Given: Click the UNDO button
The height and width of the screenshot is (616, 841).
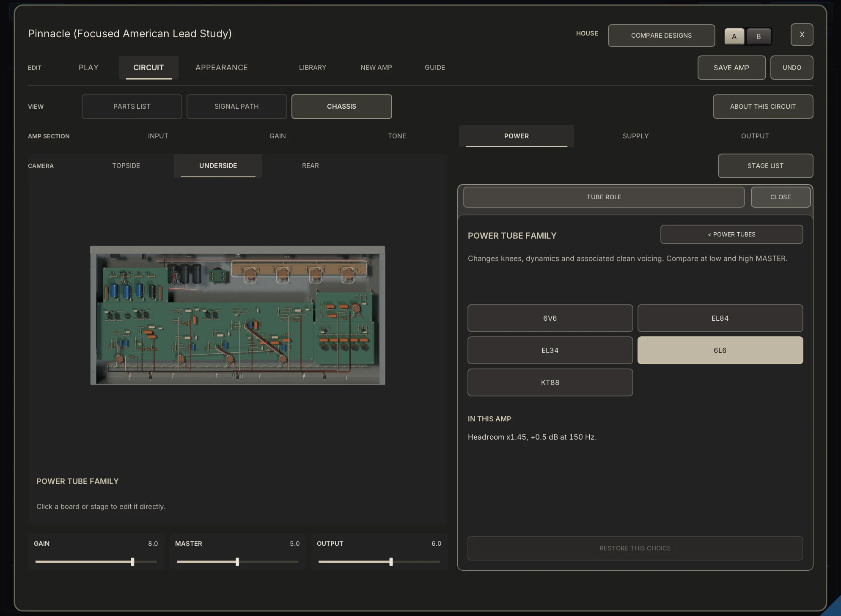Looking at the screenshot, I should 792,68.
